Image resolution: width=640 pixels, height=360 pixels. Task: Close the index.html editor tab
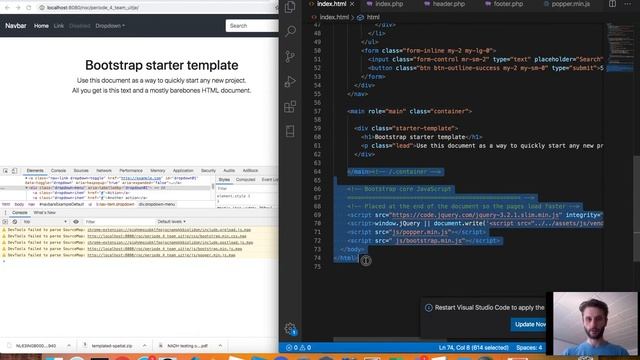(352, 4)
